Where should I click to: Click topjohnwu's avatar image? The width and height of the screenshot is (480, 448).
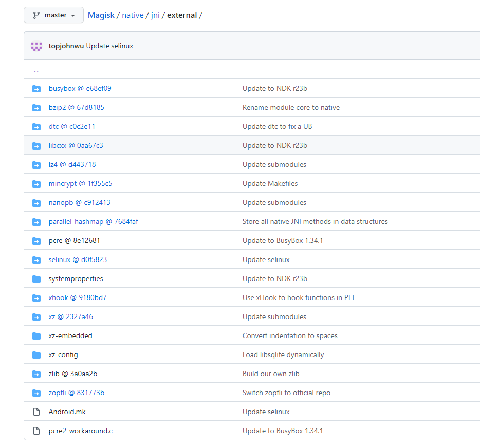pos(36,46)
